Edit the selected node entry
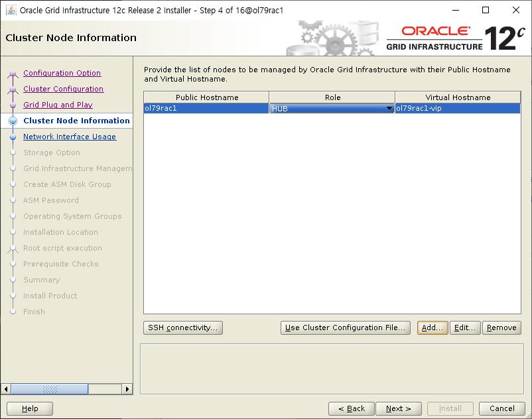The height and width of the screenshot is (419, 532). coord(465,328)
